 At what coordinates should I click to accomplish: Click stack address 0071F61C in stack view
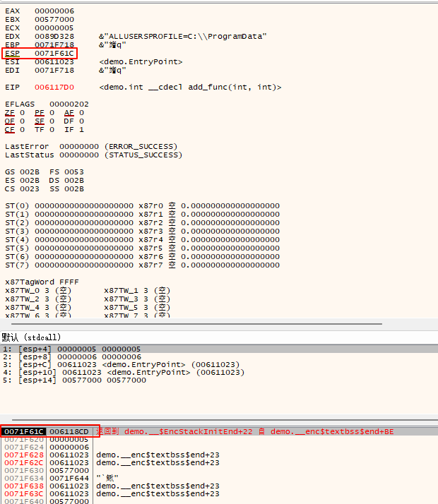[23, 431]
